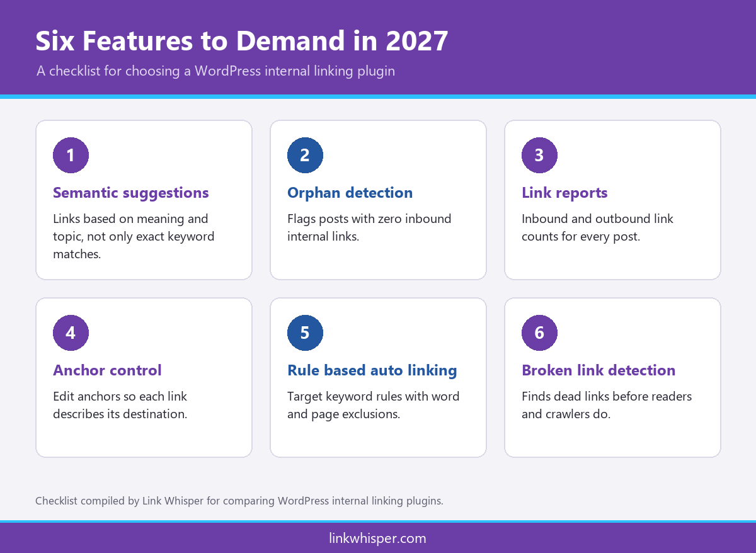Image resolution: width=756 pixels, height=553 pixels.
Task: Click the subtitle about choosing a WordPress plugin
Action: click(215, 71)
